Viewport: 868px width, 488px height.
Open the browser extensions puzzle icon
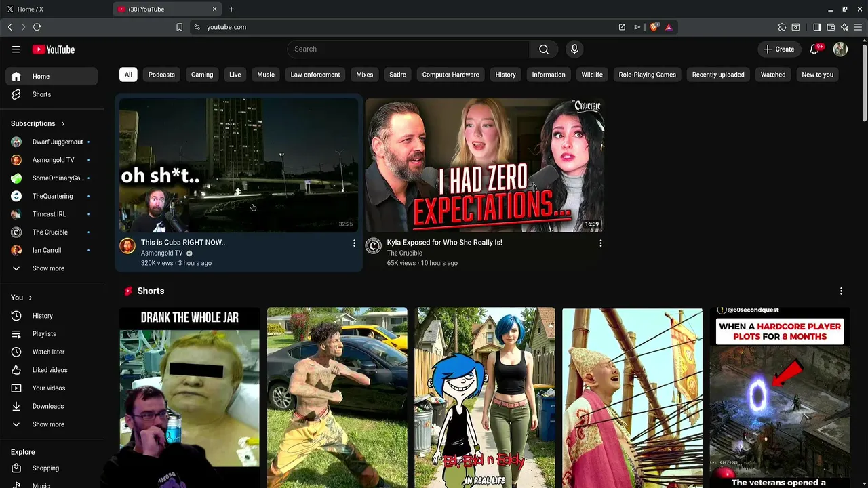tap(782, 27)
